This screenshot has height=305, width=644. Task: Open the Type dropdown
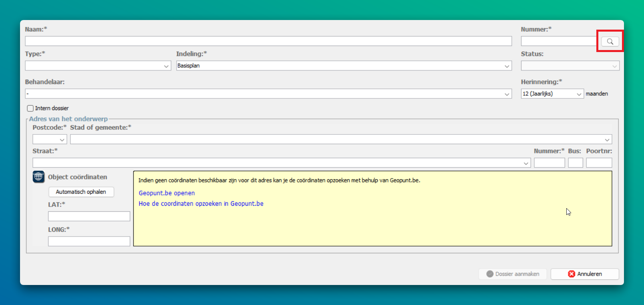[x=98, y=66]
